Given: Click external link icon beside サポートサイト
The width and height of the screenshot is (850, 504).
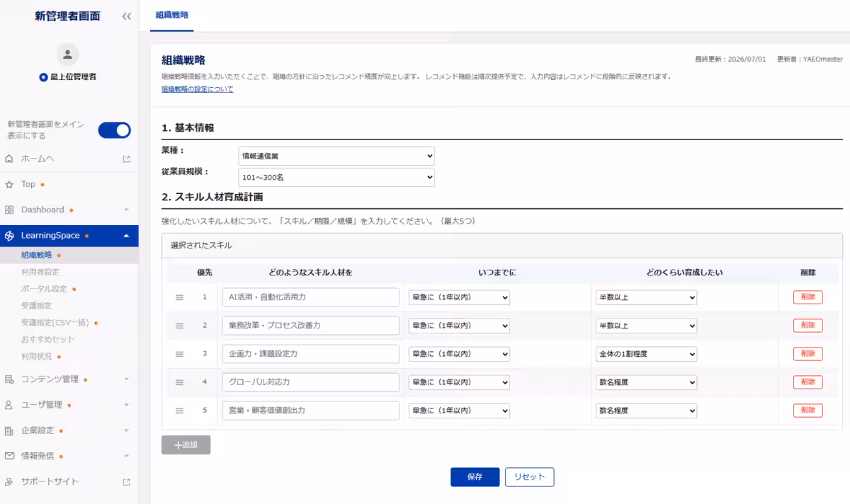Looking at the screenshot, I should [x=127, y=482].
